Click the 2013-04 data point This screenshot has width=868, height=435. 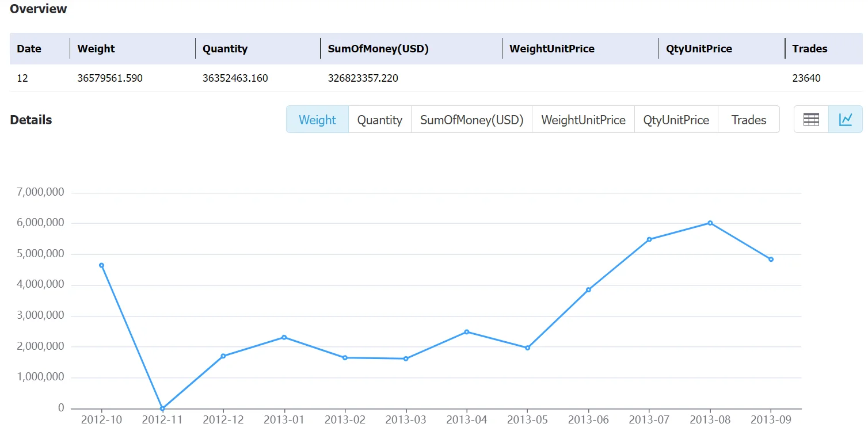[466, 331]
